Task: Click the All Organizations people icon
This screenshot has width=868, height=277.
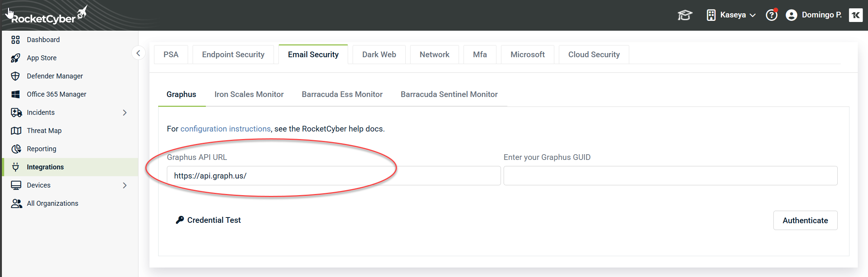Action: click(16, 203)
